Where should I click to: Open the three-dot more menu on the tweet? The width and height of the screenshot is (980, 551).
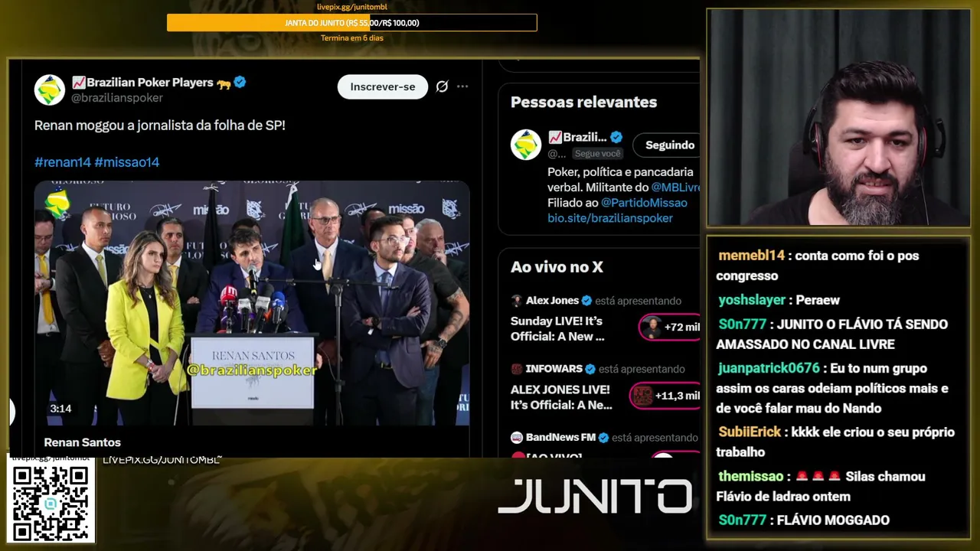point(462,86)
